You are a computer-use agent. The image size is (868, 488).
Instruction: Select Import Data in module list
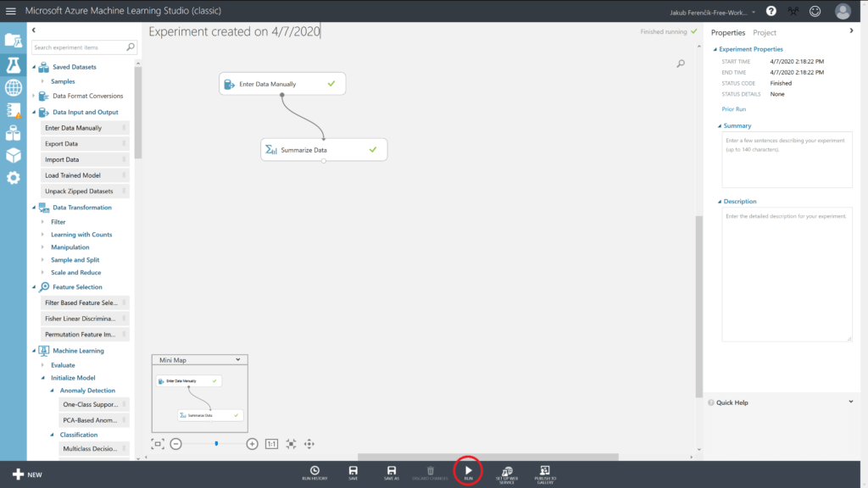(x=85, y=159)
